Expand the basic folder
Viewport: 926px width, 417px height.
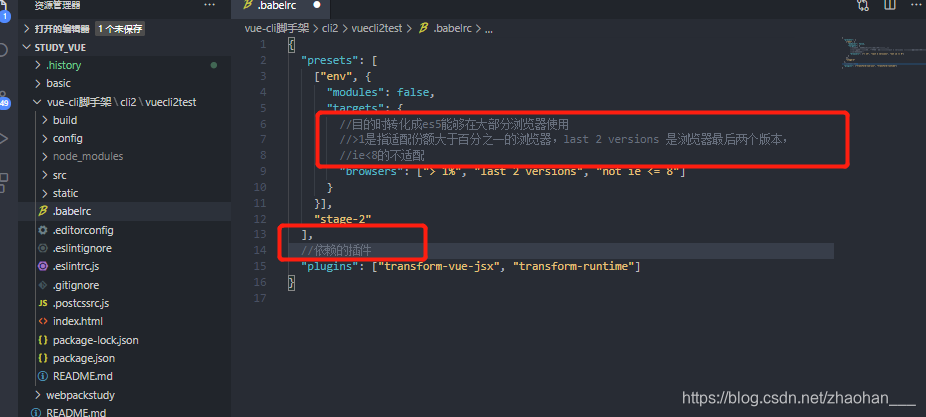pos(38,83)
